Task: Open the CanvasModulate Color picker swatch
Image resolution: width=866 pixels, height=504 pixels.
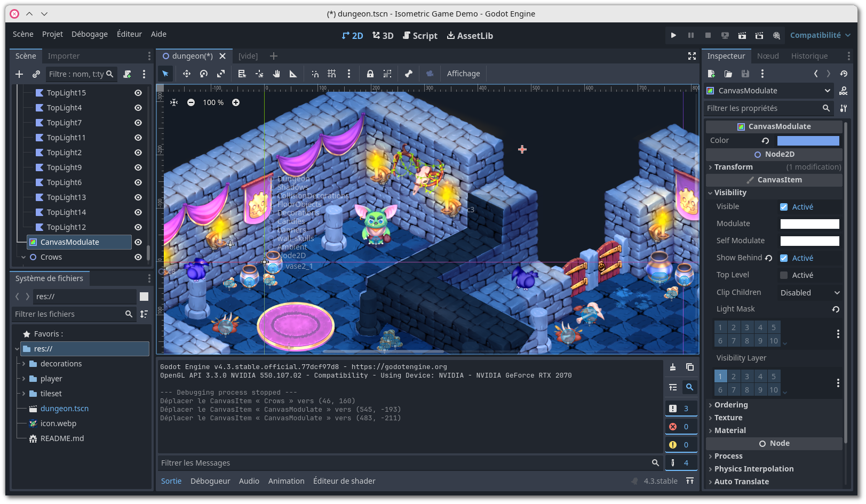Action: (x=808, y=141)
